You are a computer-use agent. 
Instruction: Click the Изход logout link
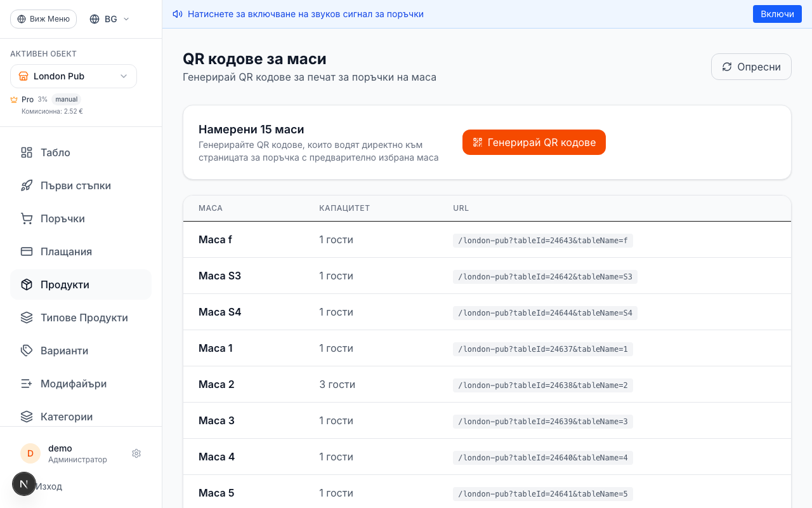coord(49,486)
